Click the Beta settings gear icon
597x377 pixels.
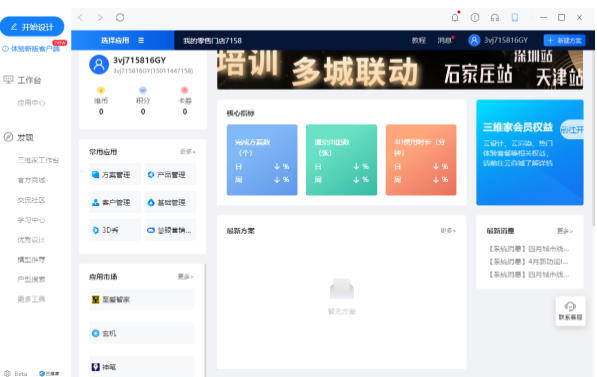click(7, 373)
